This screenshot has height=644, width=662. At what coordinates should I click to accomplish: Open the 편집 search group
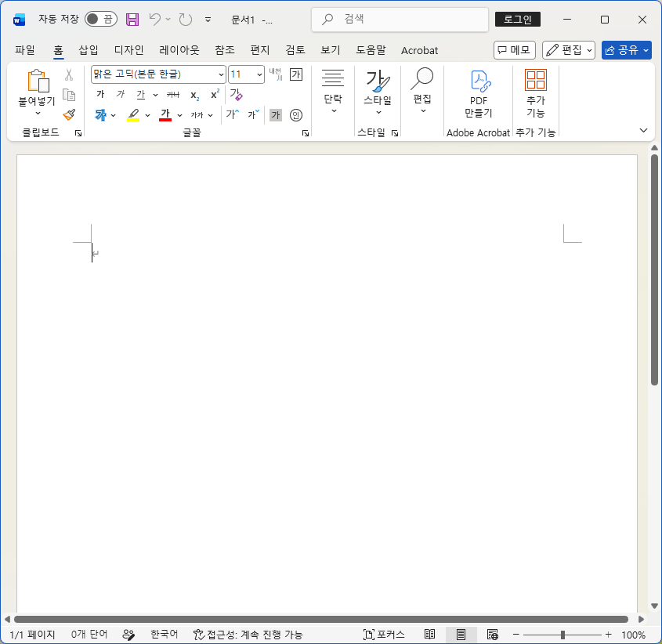point(422,91)
